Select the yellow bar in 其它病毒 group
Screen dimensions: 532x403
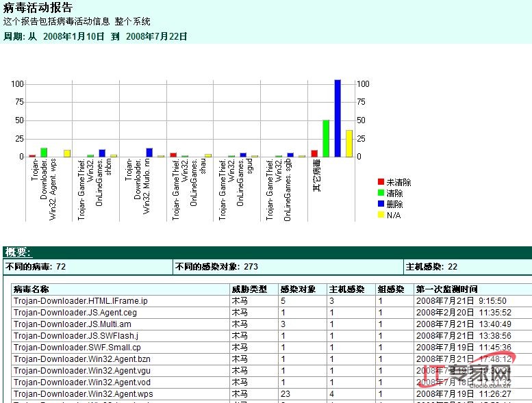[x=349, y=144]
